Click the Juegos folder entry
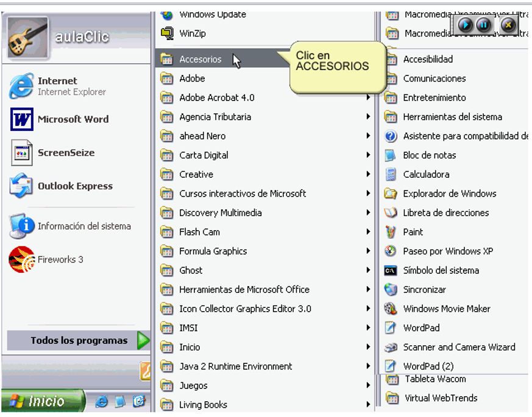 coord(265,385)
